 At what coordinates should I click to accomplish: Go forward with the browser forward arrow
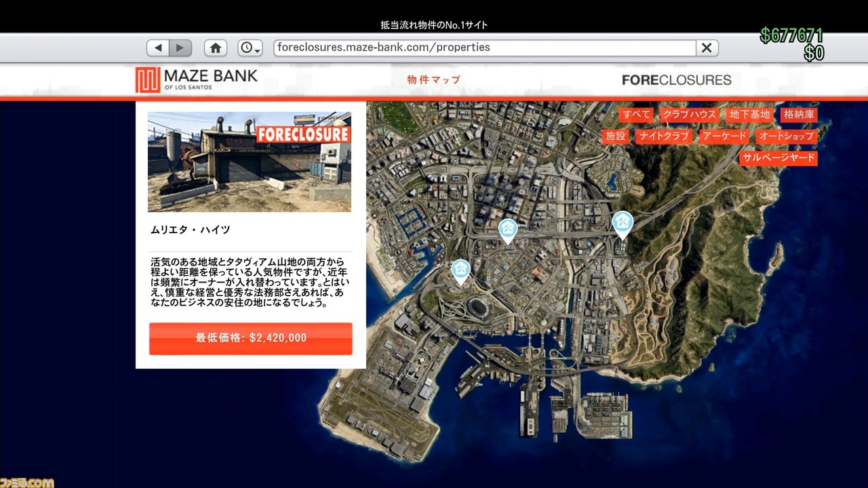click(x=180, y=48)
